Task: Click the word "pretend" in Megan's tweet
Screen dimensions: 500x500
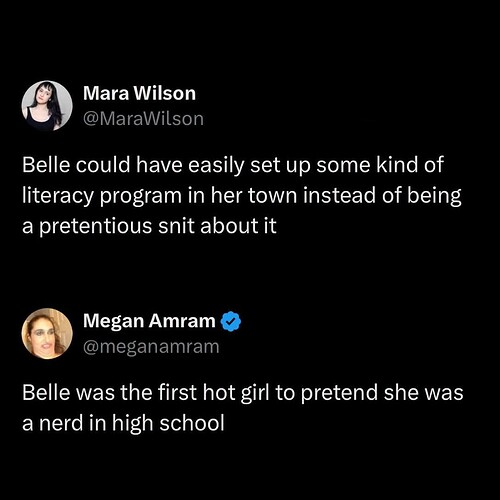Action: [x=339, y=393]
